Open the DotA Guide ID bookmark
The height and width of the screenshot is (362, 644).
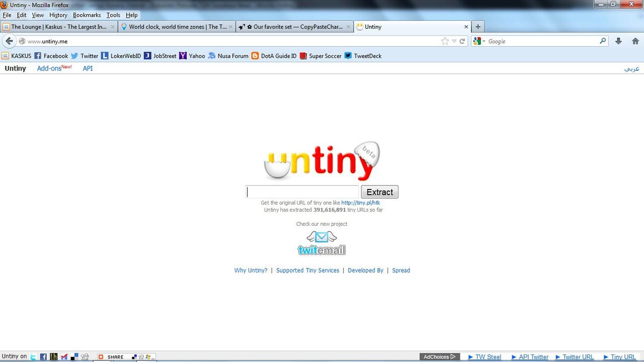(274, 56)
